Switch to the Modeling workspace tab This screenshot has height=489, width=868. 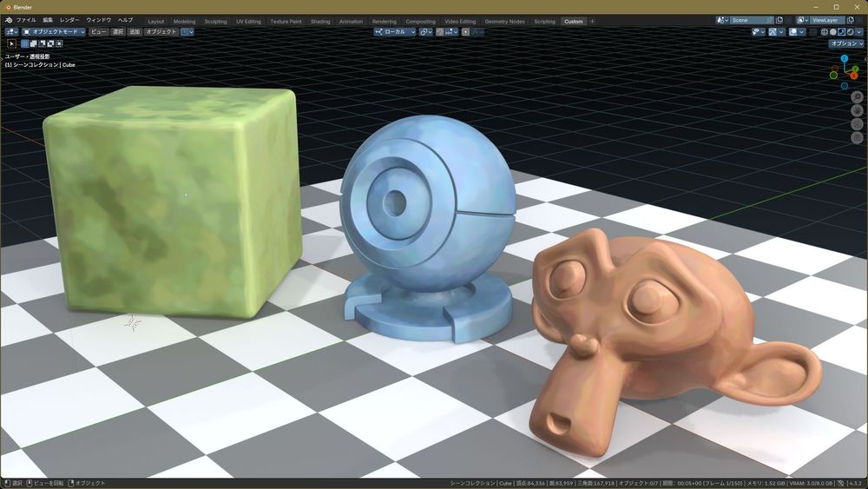(184, 22)
